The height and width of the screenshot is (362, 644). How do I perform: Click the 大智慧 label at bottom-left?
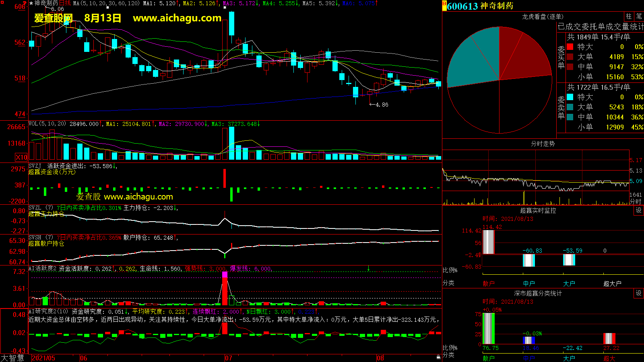point(12,358)
